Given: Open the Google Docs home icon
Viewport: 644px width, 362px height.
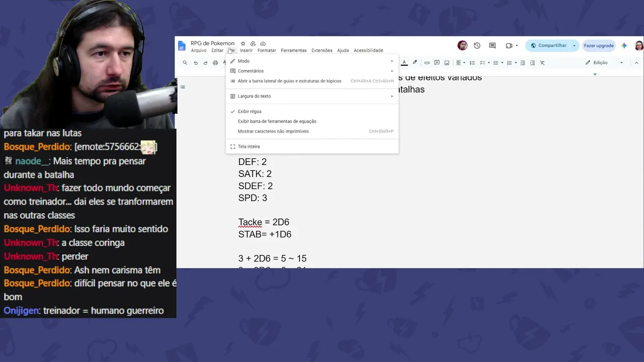Looking at the screenshot, I should [182, 46].
